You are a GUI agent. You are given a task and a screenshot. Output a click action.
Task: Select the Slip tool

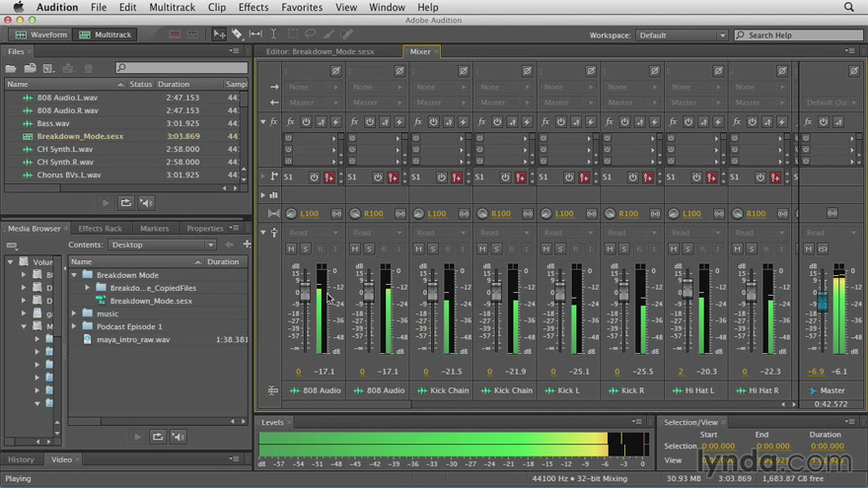[255, 35]
